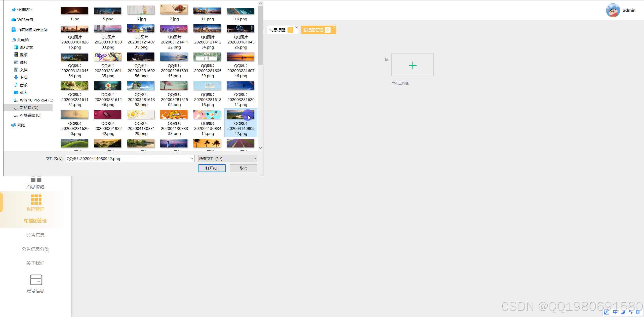
Task: Click the 账号信息 card icon
Action: tap(36, 280)
